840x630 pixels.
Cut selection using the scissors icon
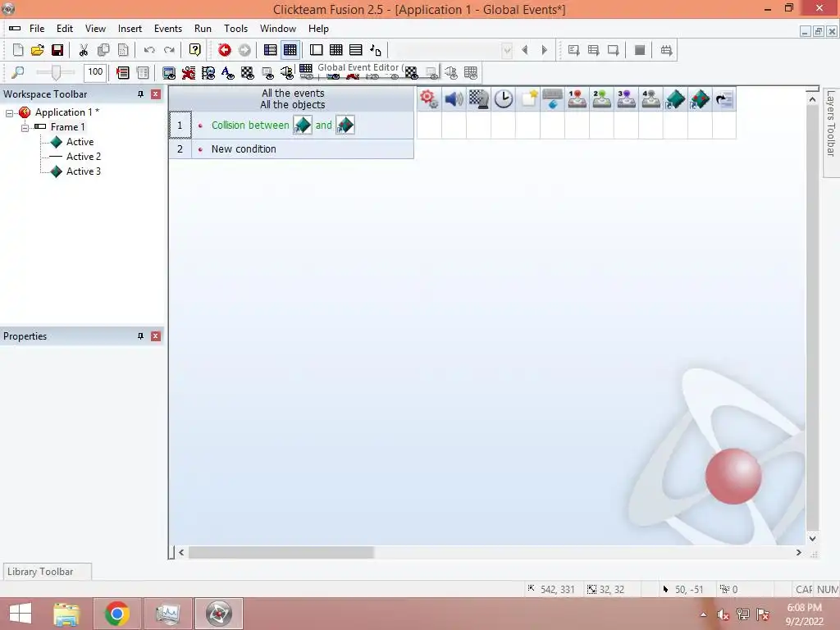[x=84, y=50]
